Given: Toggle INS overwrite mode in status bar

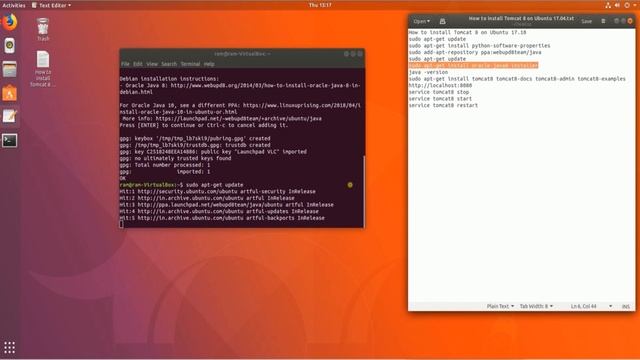Looking at the screenshot, I should click(x=626, y=306).
